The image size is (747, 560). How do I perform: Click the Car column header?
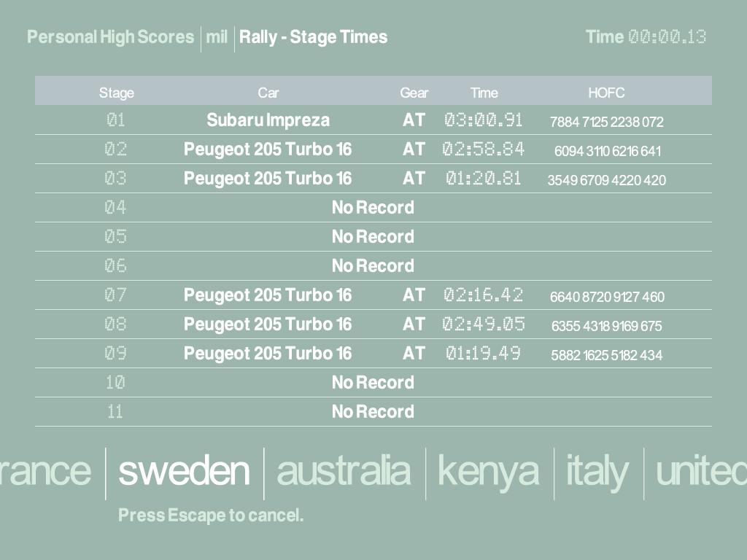click(x=268, y=93)
